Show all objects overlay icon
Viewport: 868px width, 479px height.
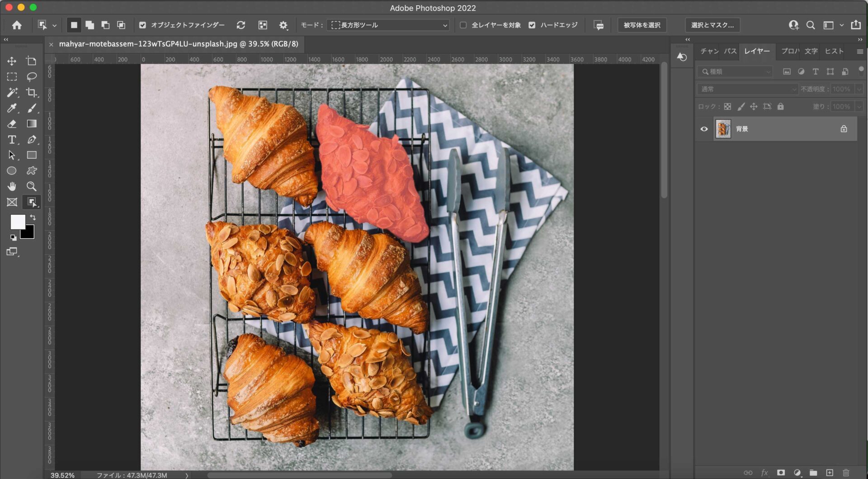pos(263,25)
